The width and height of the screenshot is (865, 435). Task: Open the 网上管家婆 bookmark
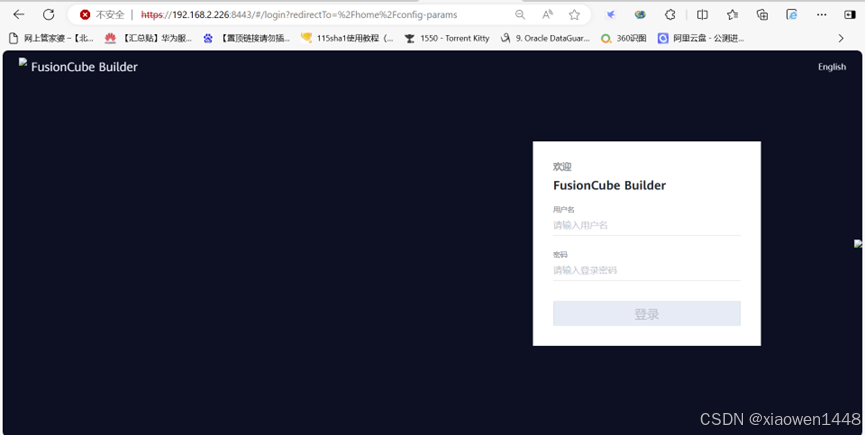click(52, 38)
